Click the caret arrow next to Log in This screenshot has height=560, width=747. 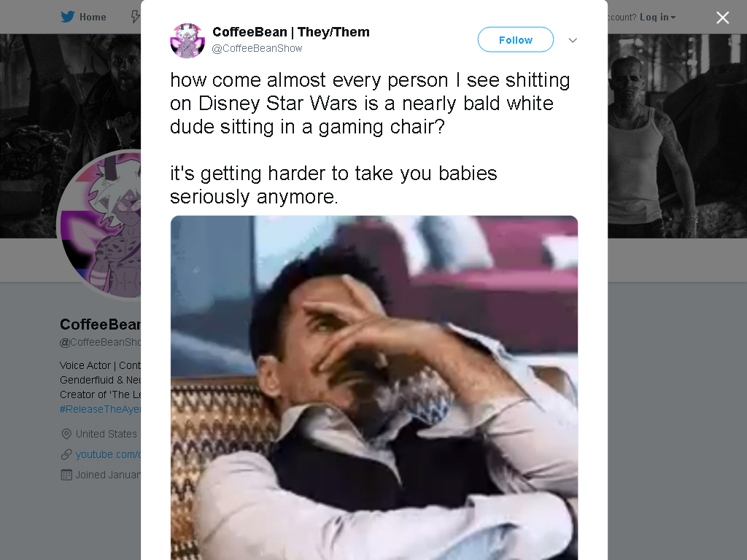[x=673, y=17]
